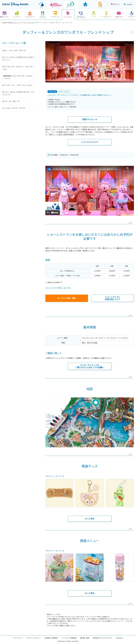Open キャラクターグリーティング icon

tap(81, 15)
